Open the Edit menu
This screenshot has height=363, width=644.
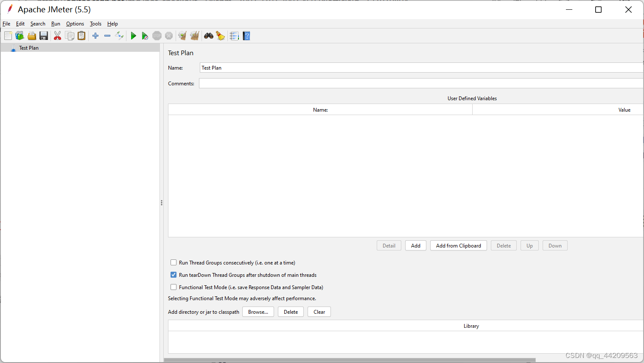(x=20, y=24)
